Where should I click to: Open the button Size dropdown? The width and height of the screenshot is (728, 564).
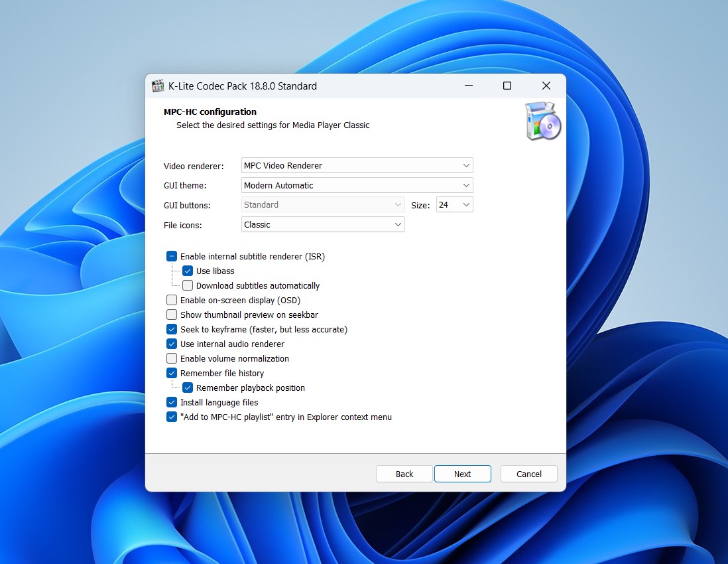(455, 205)
